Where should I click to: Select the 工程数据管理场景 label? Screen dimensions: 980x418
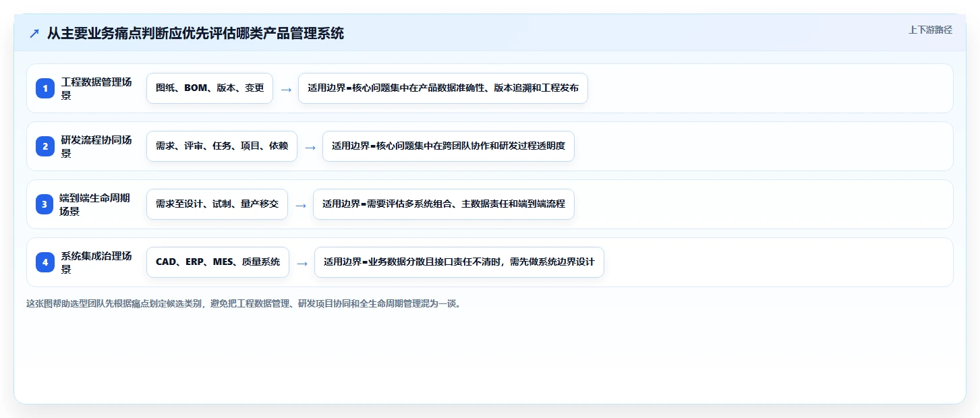[96, 88]
